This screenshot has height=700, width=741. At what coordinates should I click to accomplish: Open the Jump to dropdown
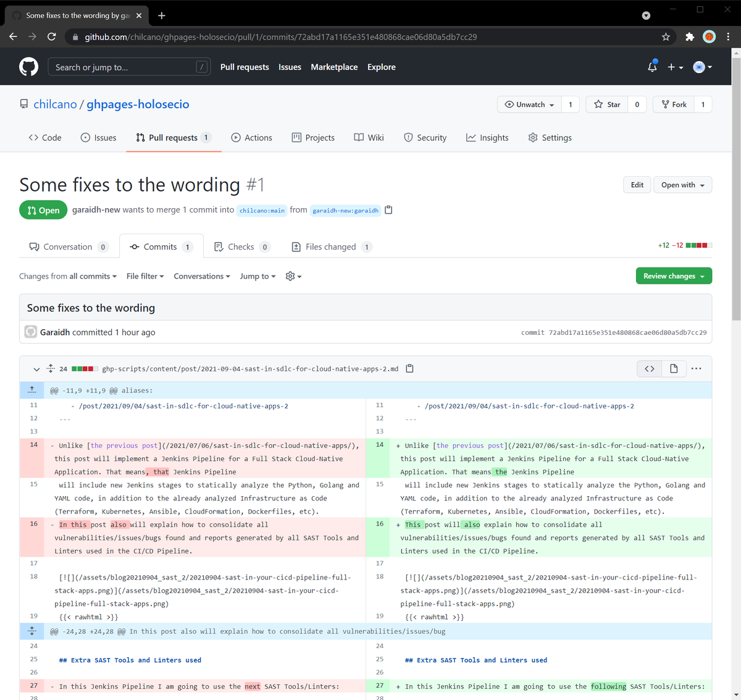pos(258,276)
